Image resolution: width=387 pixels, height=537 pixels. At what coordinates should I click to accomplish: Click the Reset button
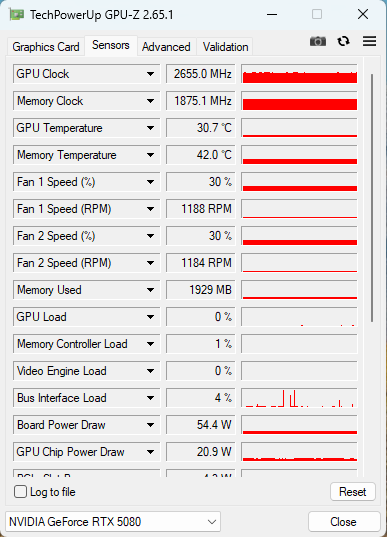point(353,492)
